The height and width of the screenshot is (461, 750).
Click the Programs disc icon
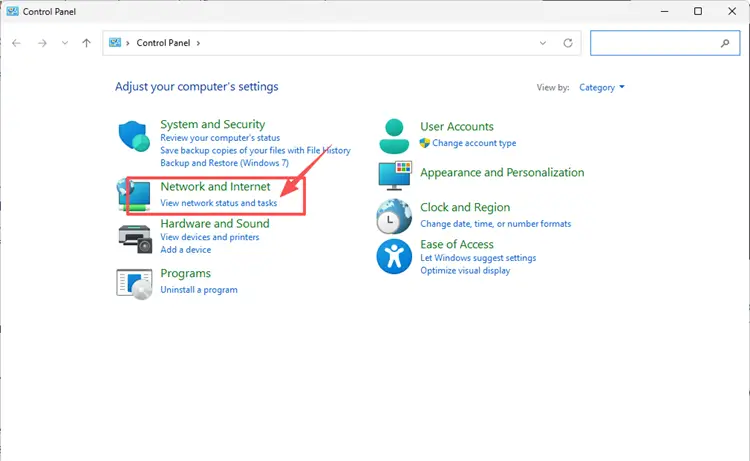click(134, 284)
